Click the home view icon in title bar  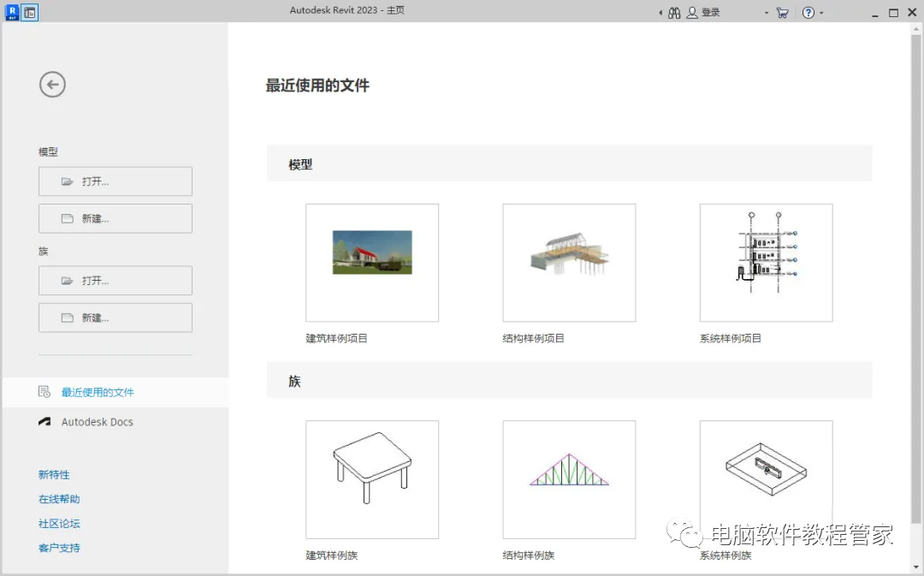tap(29, 12)
